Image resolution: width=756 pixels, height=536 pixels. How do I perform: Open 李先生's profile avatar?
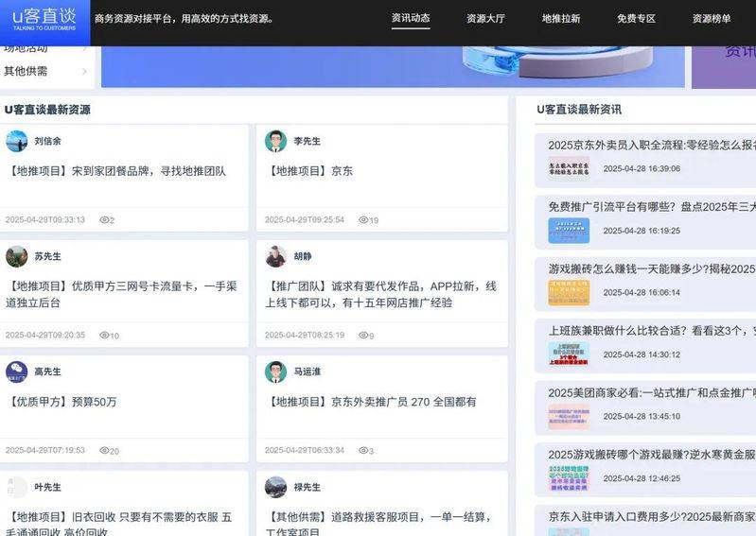pyautogui.click(x=275, y=141)
